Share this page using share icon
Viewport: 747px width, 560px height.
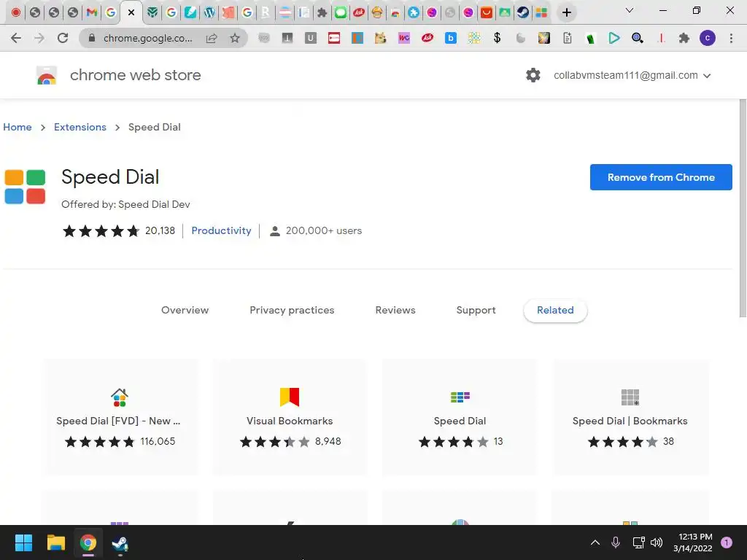click(x=212, y=38)
